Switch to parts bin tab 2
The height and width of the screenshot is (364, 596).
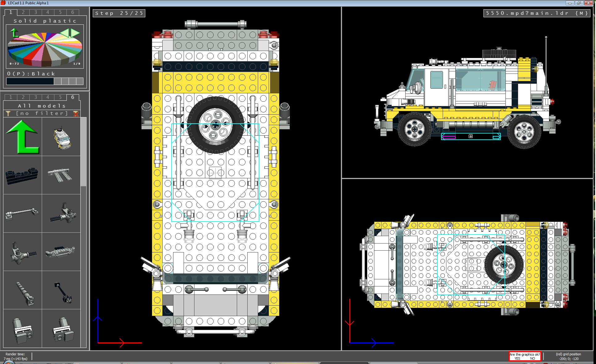click(x=23, y=97)
